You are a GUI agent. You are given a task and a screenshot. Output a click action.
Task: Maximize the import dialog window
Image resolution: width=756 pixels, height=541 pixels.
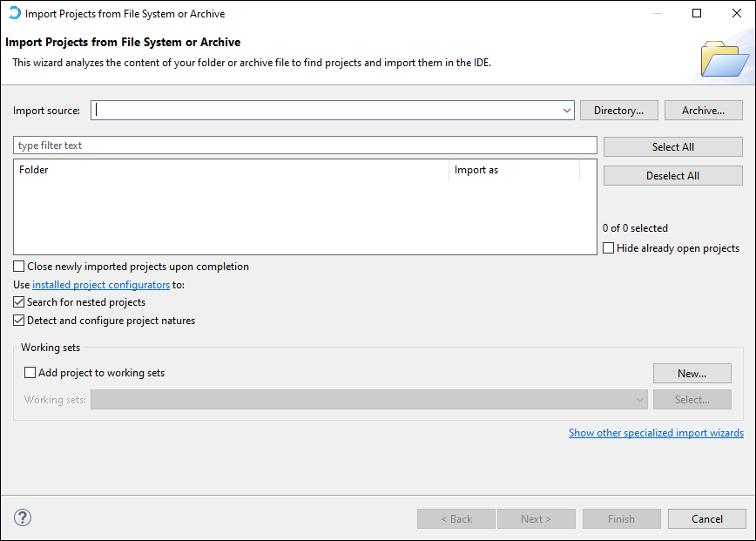697,13
